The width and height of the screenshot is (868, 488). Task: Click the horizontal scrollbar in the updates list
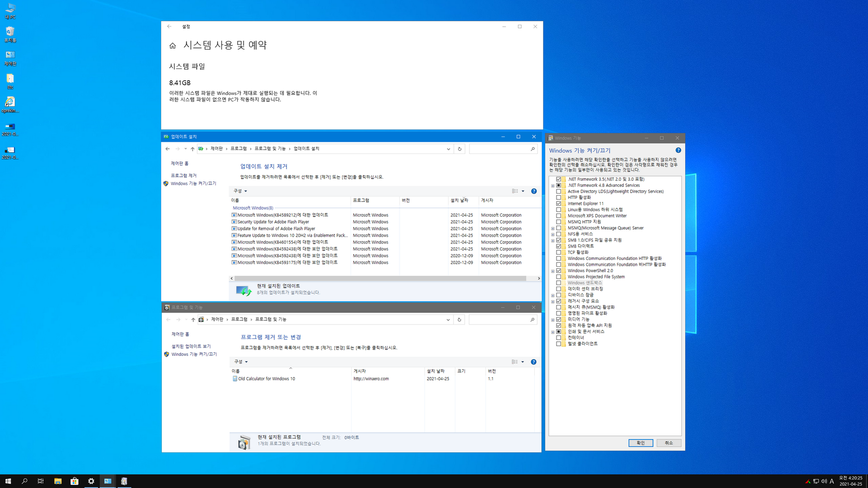click(x=380, y=278)
